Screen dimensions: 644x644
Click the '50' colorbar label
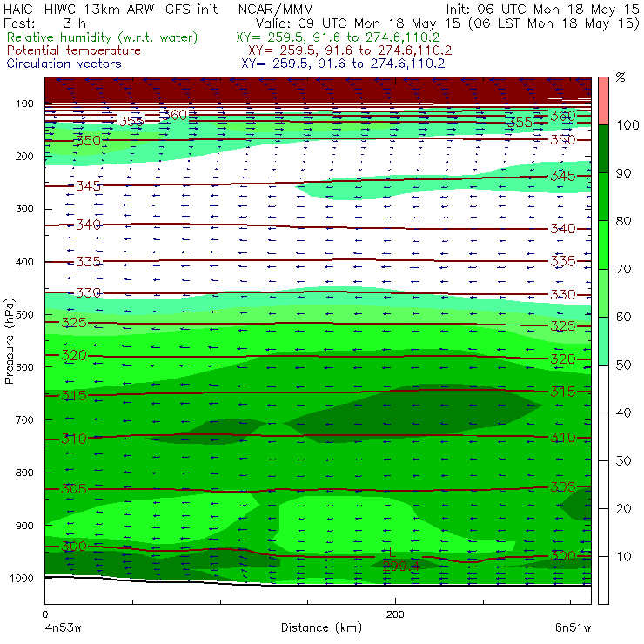pos(623,365)
